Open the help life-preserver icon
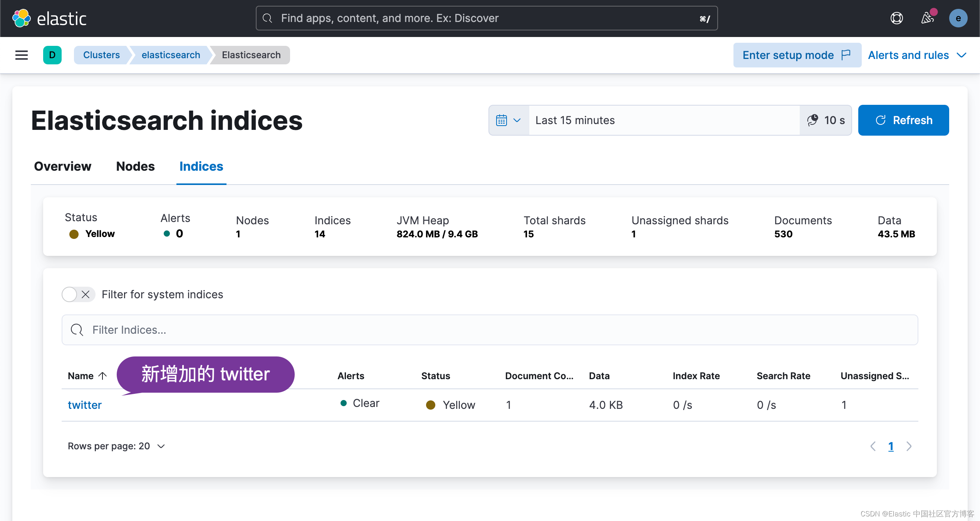This screenshot has height=521, width=980. coord(896,18)
